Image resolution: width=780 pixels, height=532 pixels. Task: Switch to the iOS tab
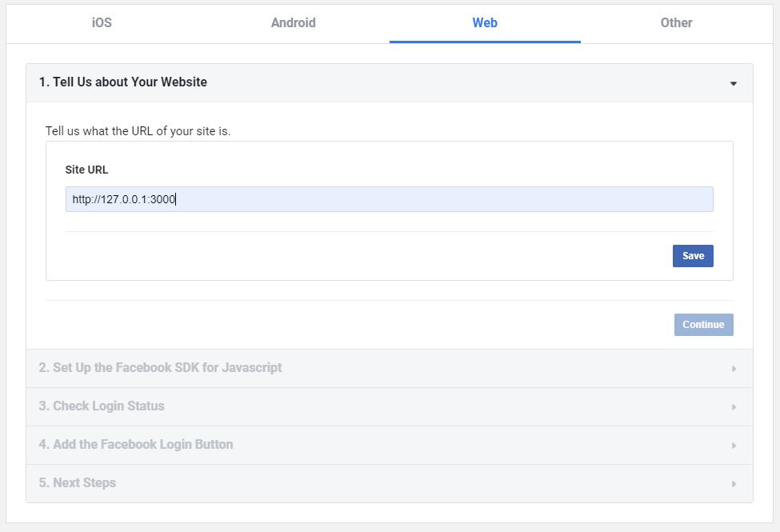pos(102,22)
